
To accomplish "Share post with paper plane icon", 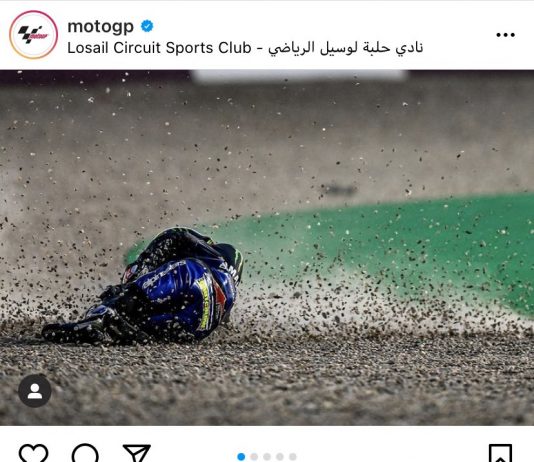I will [x=137, y=453].
